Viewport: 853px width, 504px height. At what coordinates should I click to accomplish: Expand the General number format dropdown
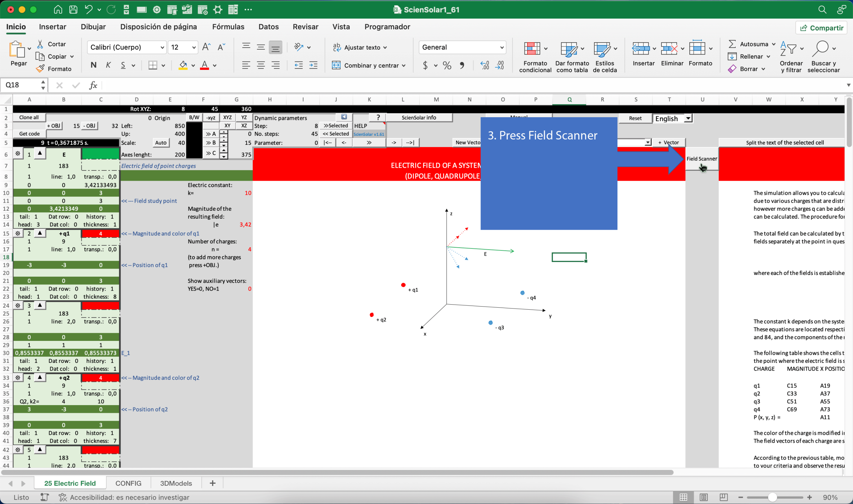point(501,47)
